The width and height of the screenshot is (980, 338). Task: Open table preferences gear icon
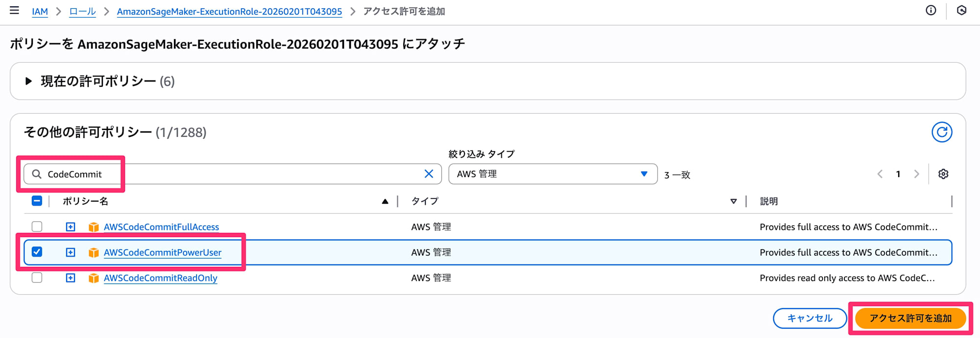pos(943,174)
